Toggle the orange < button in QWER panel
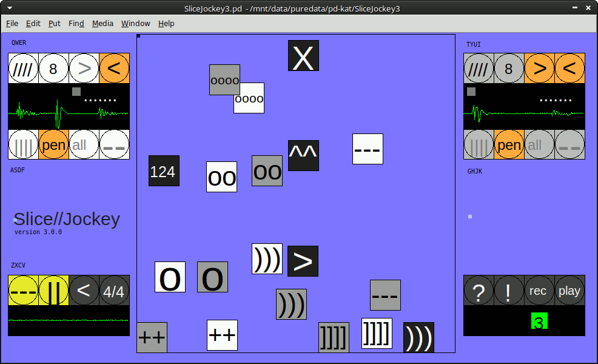 114,68
